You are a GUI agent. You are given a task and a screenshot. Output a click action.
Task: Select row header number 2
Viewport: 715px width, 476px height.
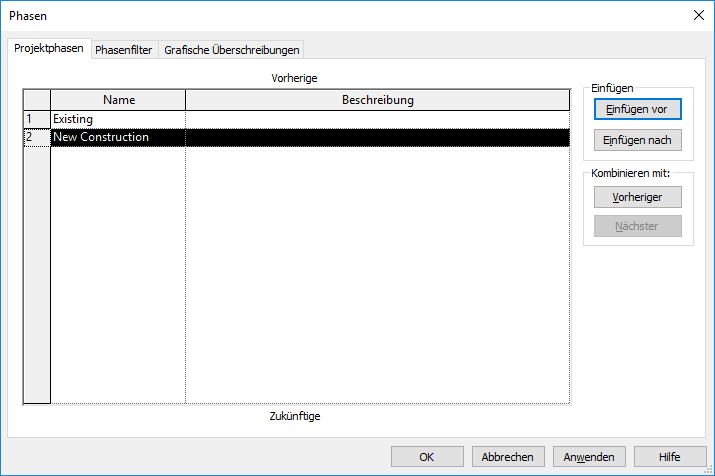[x=37, y=137]
